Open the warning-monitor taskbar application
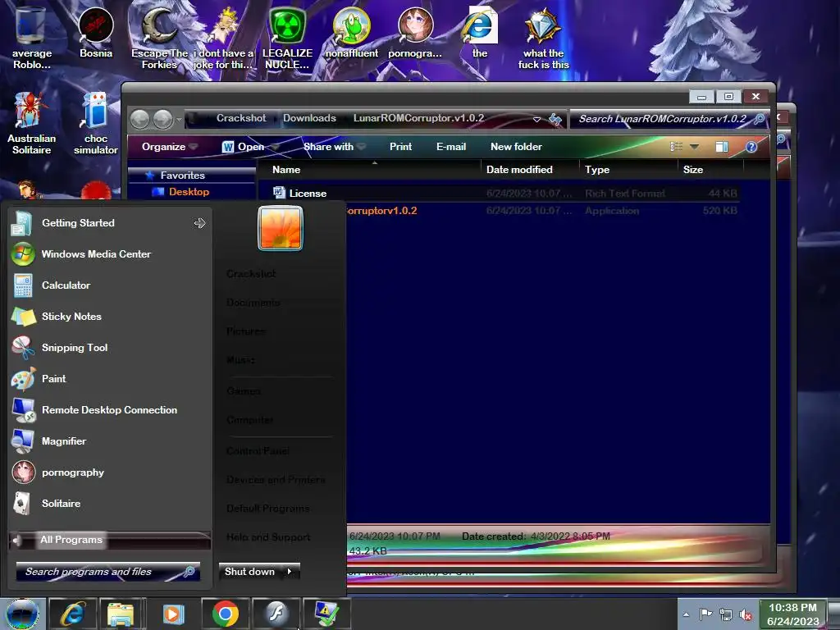 point(326,614)
